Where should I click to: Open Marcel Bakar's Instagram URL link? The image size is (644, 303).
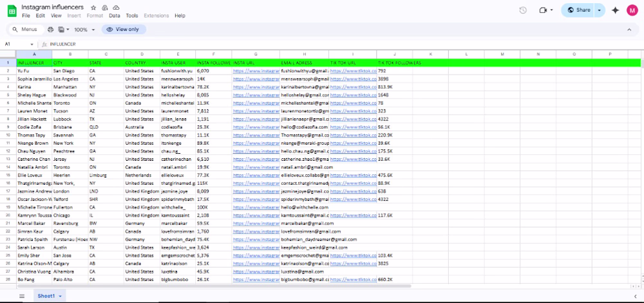pos(256,223)
